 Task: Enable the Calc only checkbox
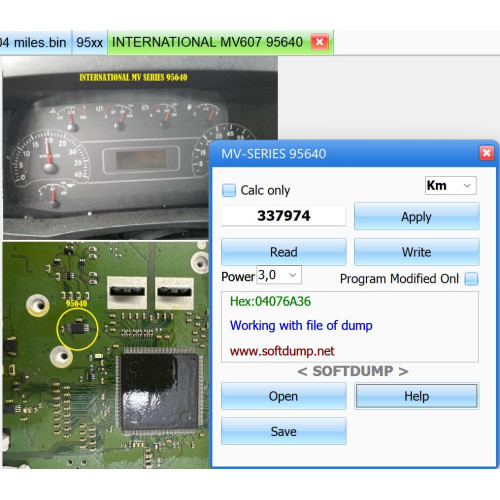(x=229, y=190)
